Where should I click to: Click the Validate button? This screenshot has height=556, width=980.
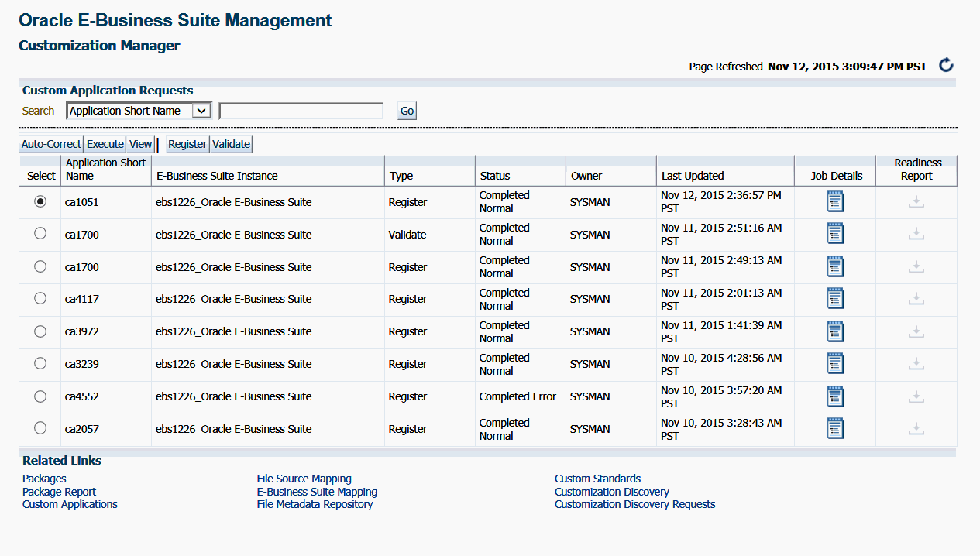[x=232, y=144]
